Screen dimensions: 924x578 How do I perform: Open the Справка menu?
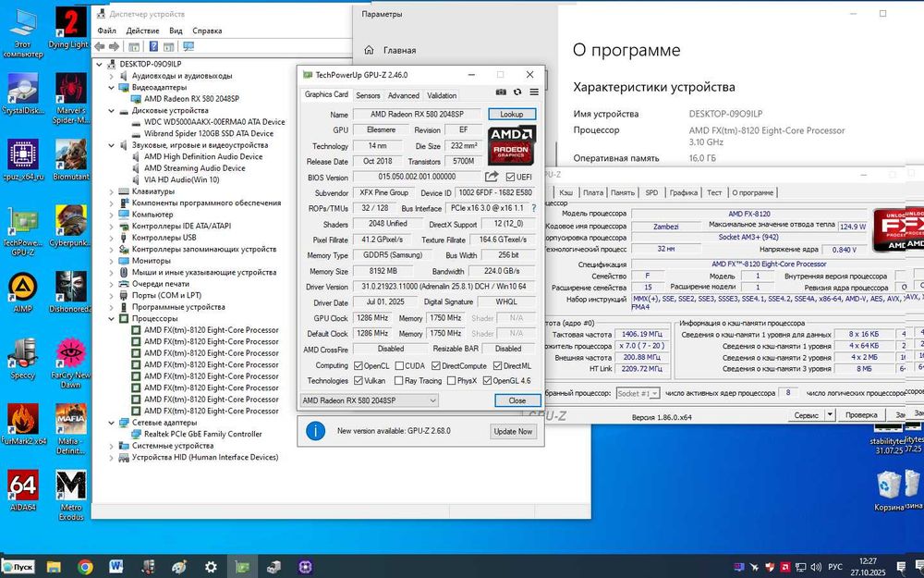pyautogui.click(x=207, y=31)
